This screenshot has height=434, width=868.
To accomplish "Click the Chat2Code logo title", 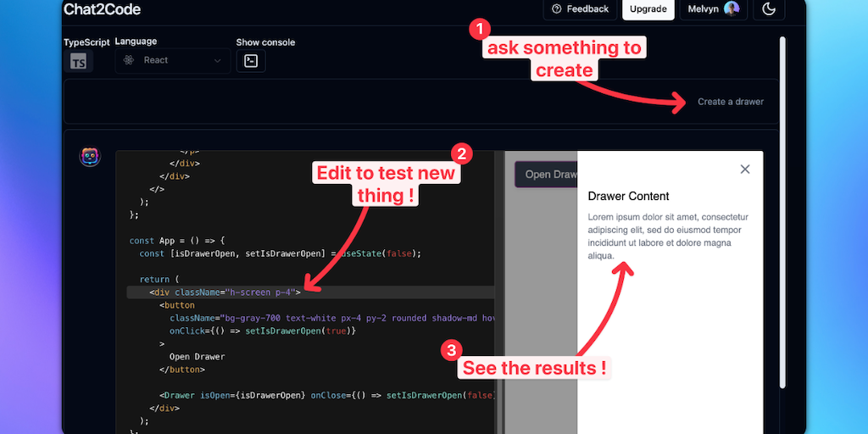I will 102,9.
